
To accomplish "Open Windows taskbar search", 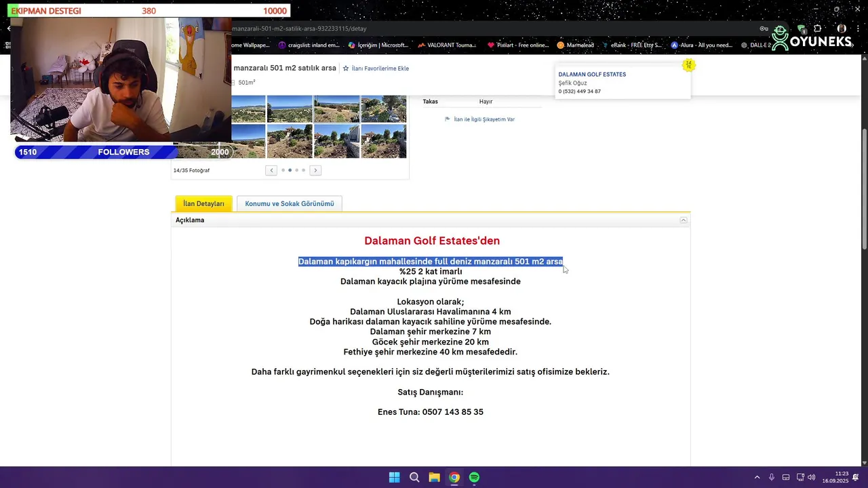I will point(414,477).
